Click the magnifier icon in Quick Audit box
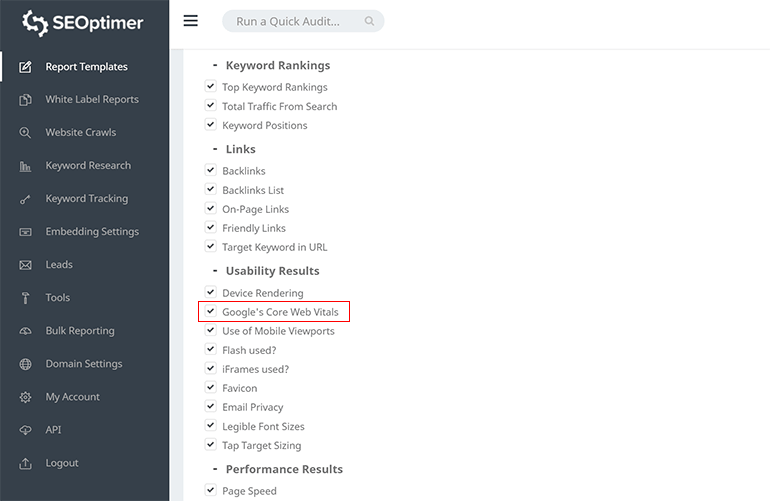This screenshot has height=501, width=770. coord(370,21)
